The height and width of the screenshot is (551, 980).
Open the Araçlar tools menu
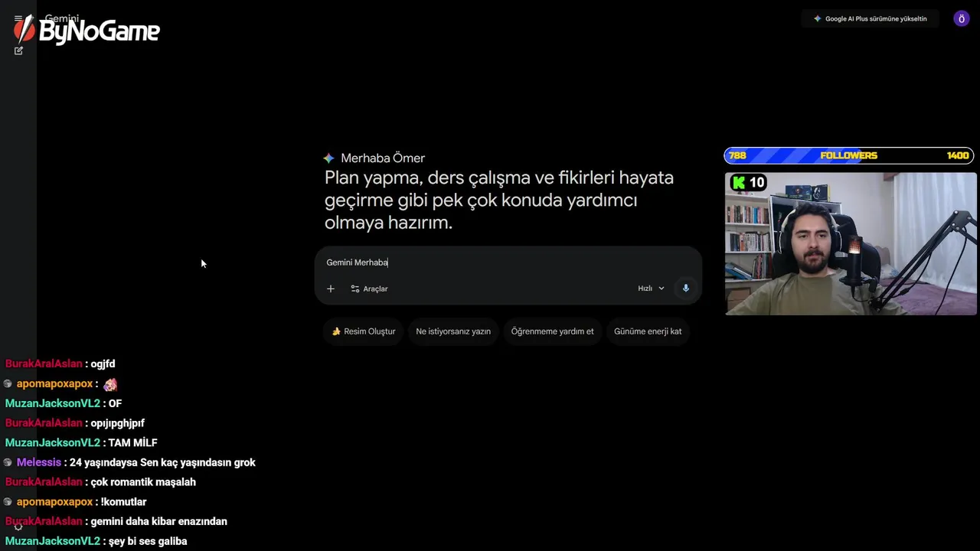click(369, 289)
